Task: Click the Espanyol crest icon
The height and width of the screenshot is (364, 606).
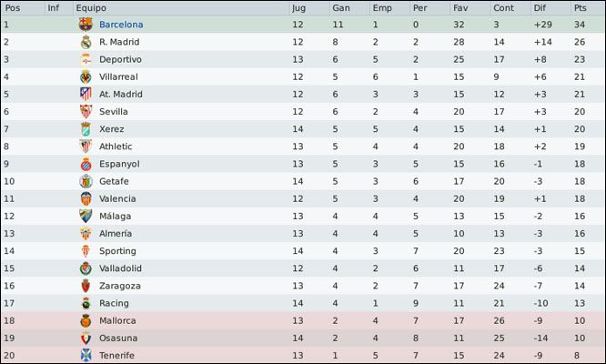Action: point(86,164)
